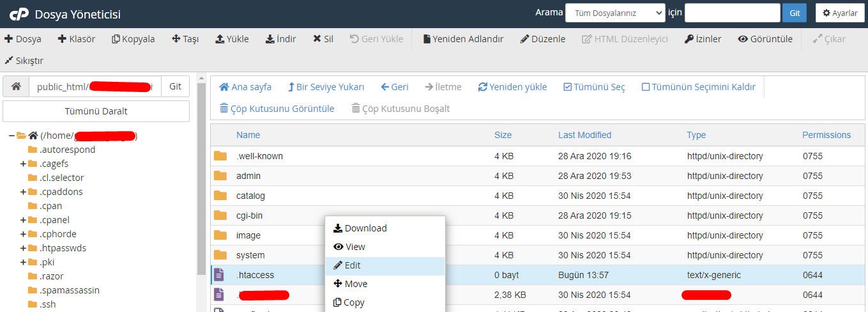
Task: Open the Tüm Dosyalarınız search scope dropdown
Action: click(x=615, y=13)
